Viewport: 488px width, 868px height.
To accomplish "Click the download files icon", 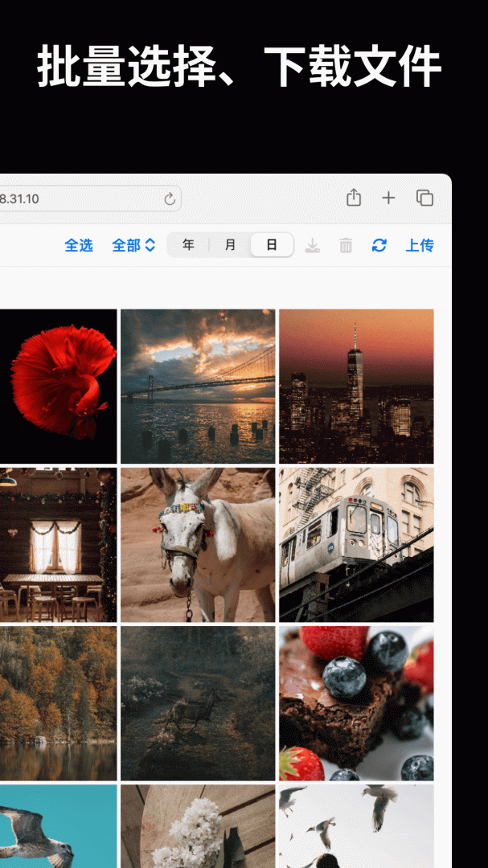I will [x=314, y=245].
